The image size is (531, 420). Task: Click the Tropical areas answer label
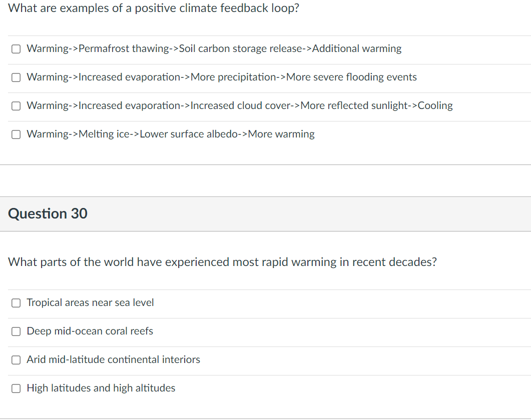[x=90, y=302]
